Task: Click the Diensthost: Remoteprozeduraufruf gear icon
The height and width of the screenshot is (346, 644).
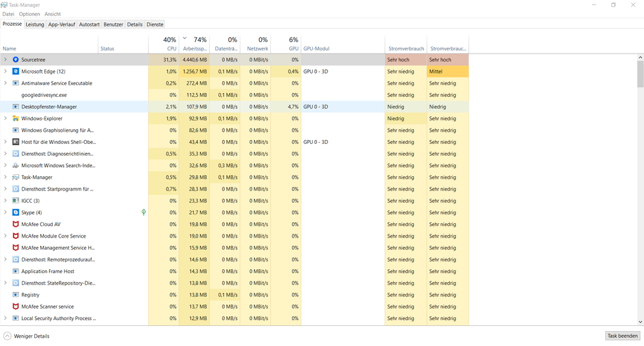Action: point(15,259)
